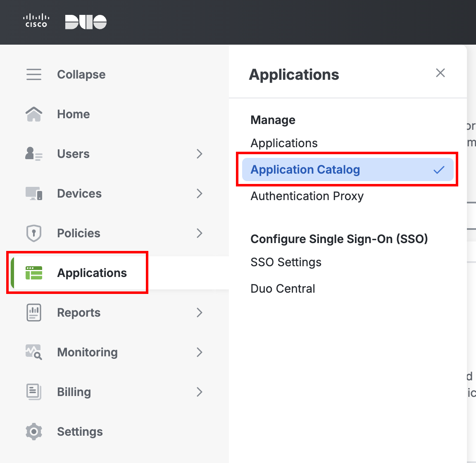Open Authentication Proxy link
Screen dimensions: 476x463
click(x=307, y=196)
